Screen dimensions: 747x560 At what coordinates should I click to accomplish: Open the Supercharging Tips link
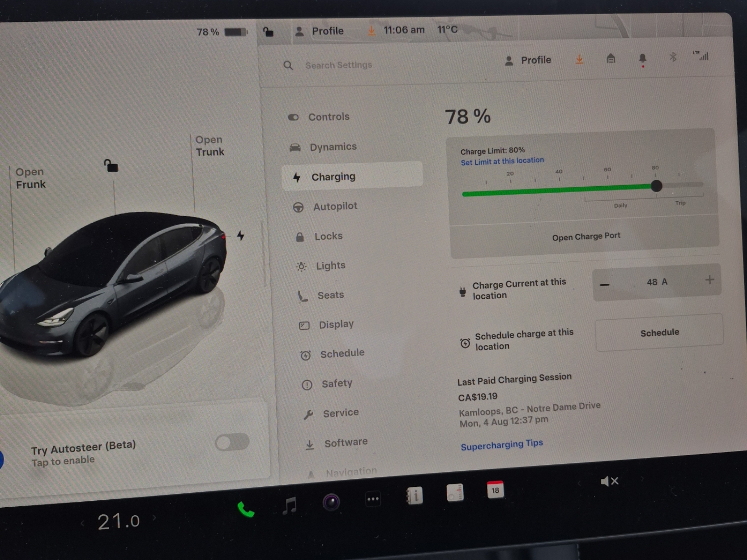coord(501,445)
